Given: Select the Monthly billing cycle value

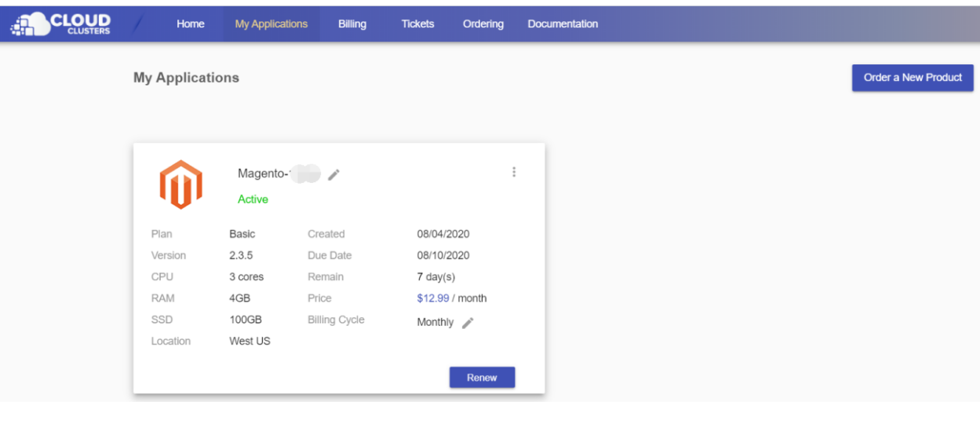Looking at the screenshot, I should tap(435, 322).
